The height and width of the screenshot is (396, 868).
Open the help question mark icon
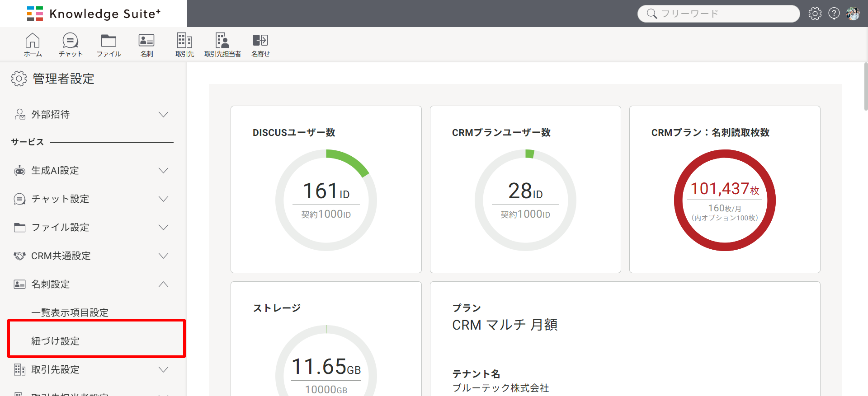click(x=834, y=14)
